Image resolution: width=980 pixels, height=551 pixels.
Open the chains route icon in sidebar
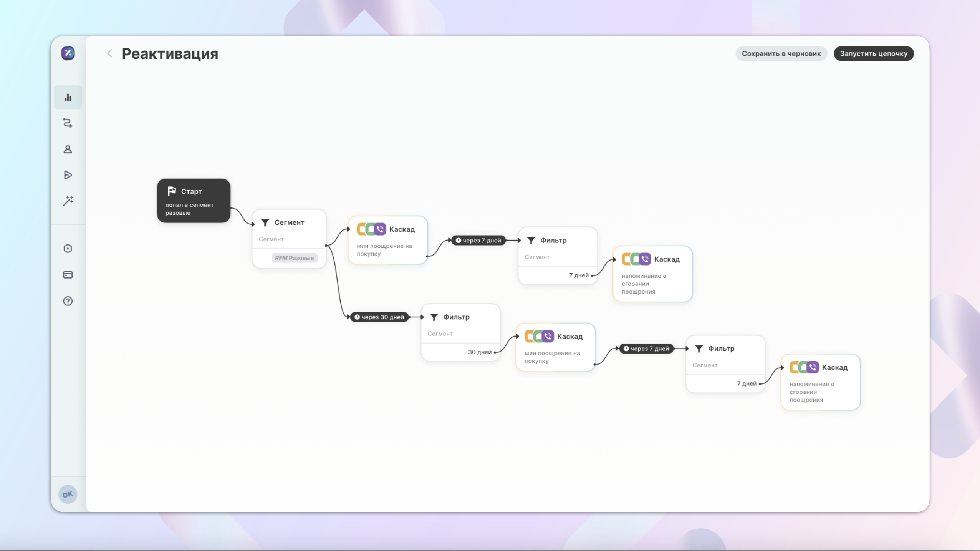pos(68,123)
